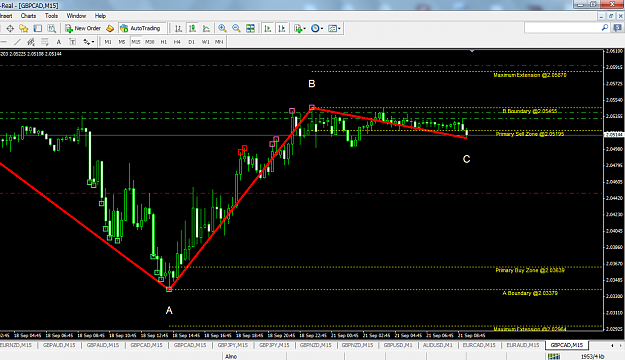
Task: Zoom in on the chart
Action: [222, 28]
